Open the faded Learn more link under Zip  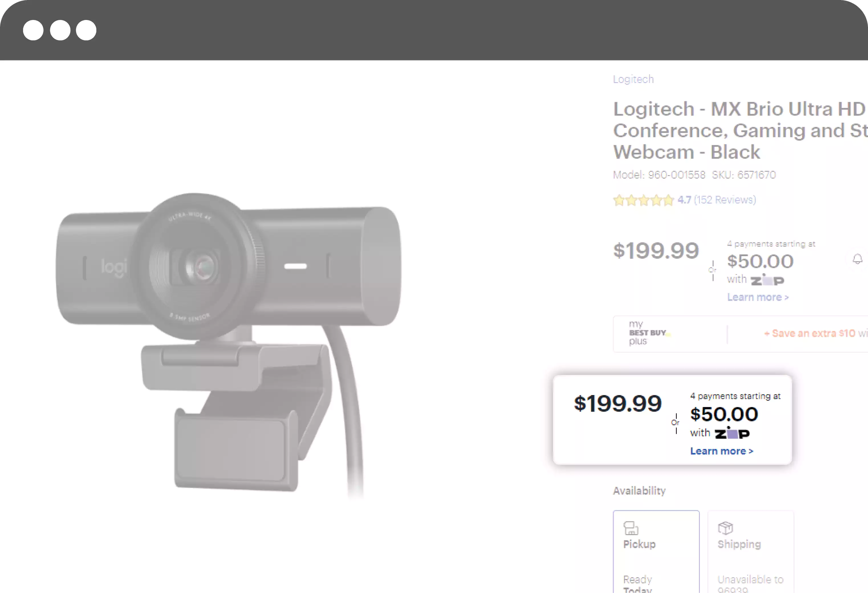tap(757, 297)
